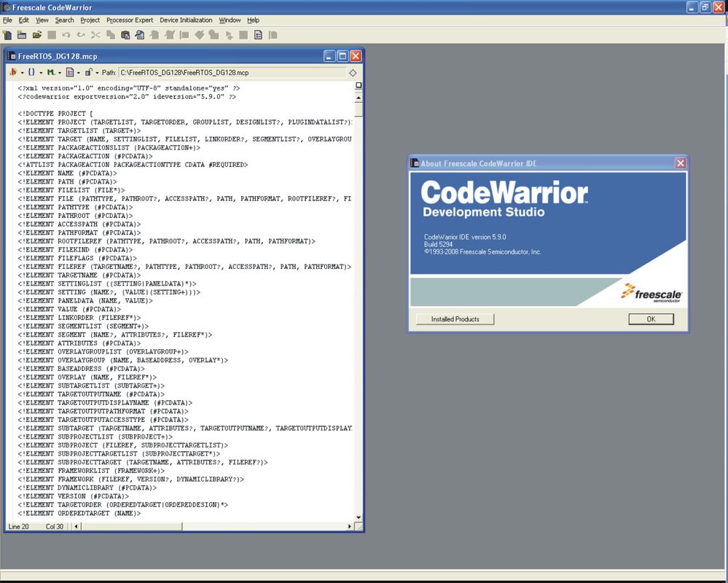This screenshot has width=728, height=583.
Task: Click the Col 30 status text
Action: click(55, 526)
